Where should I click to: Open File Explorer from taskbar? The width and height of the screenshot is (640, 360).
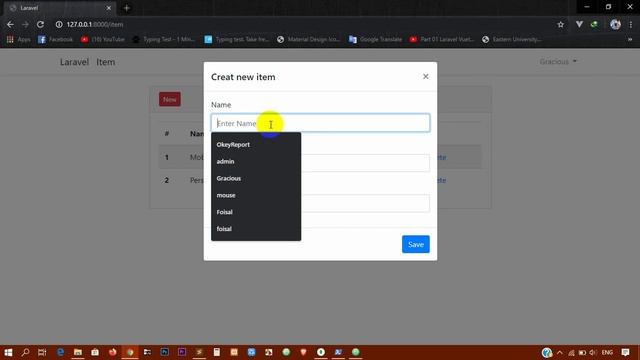pos(78,352)
